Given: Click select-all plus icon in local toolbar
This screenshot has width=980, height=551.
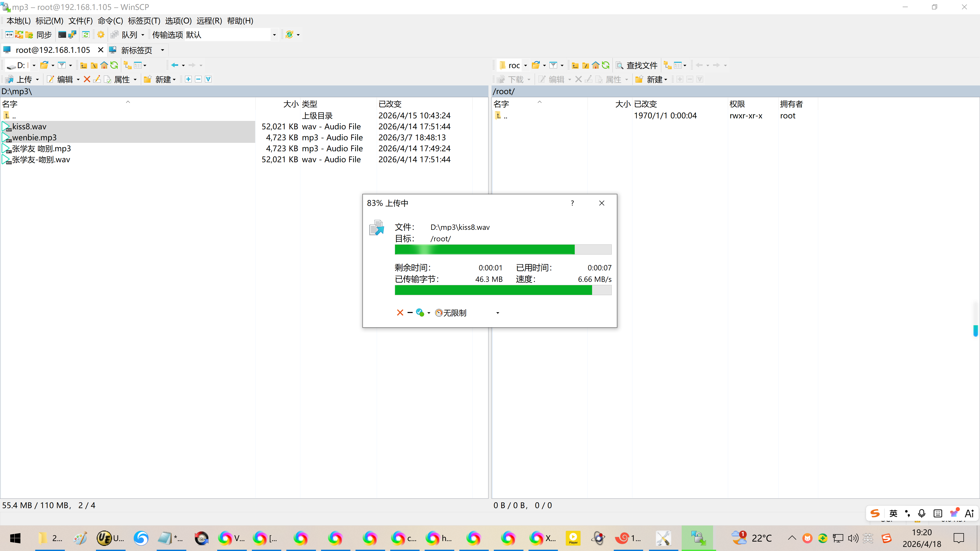Looking at the screenshot, I should (188, 79).
